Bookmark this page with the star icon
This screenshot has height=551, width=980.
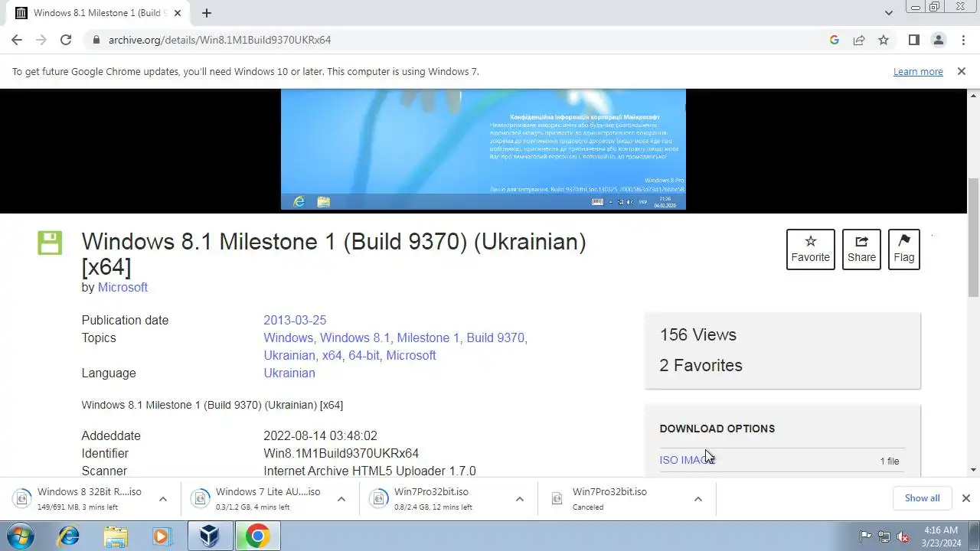click(884, 40)
